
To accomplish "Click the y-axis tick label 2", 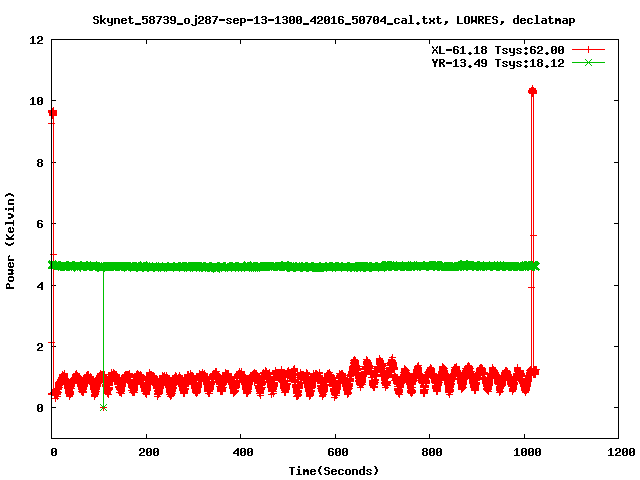I will point(40,347).
